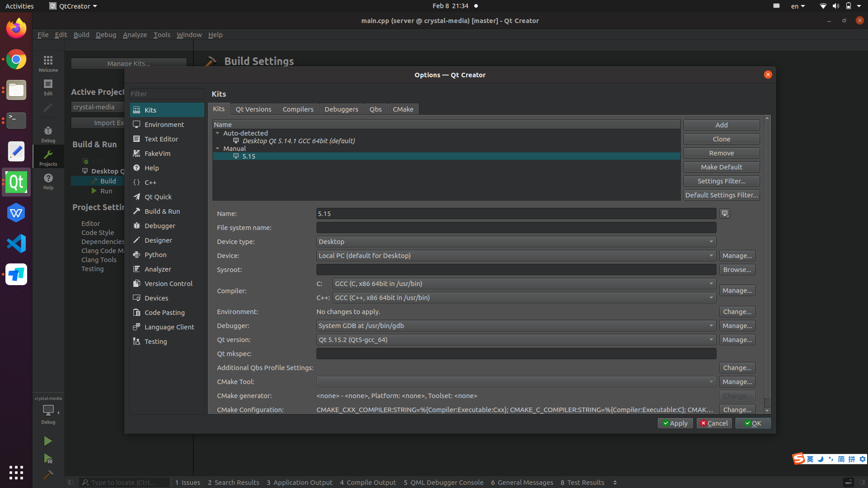Open Text Editor options category
The height and width of the screenshot is (488, 868).
pos(167,139)
